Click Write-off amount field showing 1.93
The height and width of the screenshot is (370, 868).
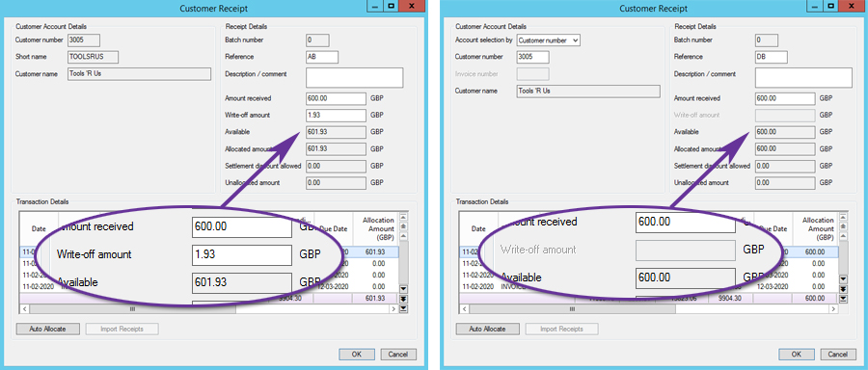pyautogui.click(x=336, y=115)
